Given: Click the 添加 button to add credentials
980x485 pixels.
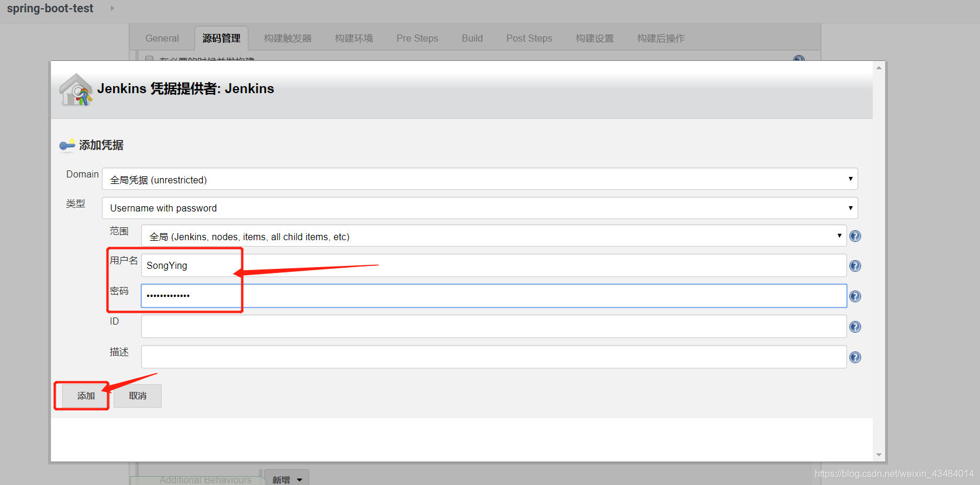Looking at the screenshot, I should tap(86, 396).
